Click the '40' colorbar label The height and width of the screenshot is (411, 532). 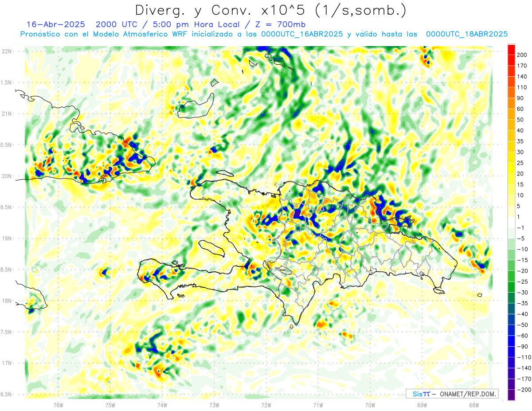pos(521,131)
